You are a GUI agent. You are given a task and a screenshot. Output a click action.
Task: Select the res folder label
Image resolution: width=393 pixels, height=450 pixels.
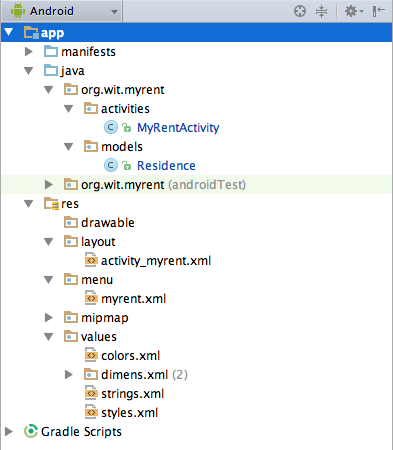pyautogui.click(x=70, y=204)
